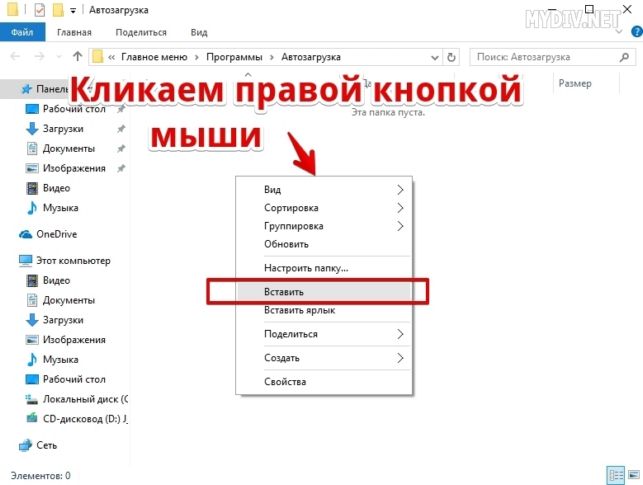Open the Файл ribbon tab
Viewport: 643px width, 485px height.
pyautogui.click(x=23, y=32)
